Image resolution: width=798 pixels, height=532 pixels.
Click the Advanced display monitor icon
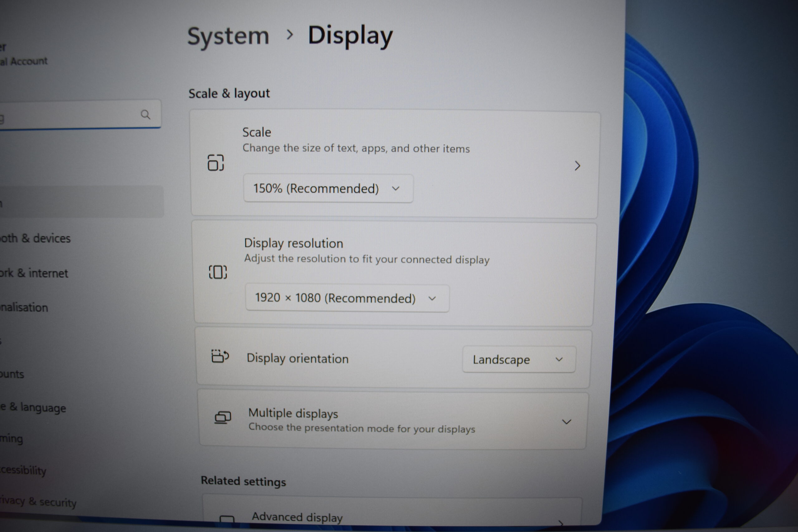click(227, 520)
